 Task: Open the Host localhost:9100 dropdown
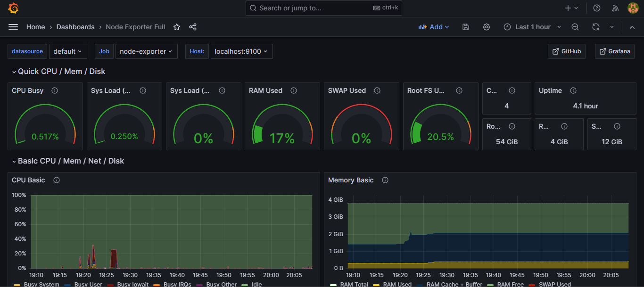[241, 51]
